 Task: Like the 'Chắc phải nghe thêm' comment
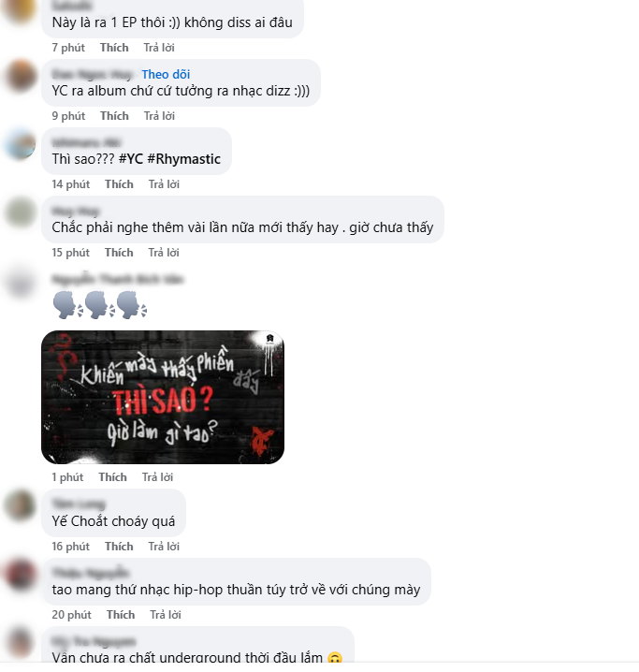(x=119, y=253)
